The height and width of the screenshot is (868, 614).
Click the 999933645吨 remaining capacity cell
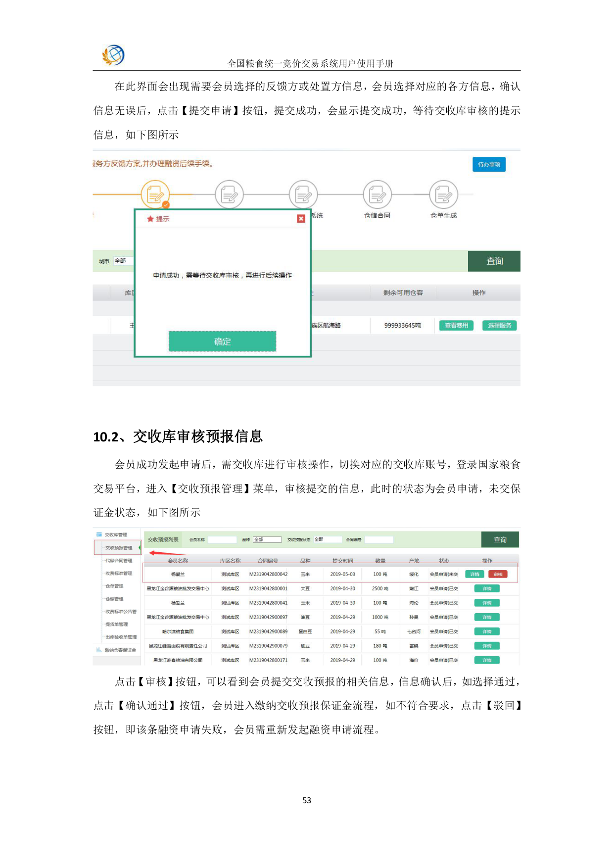pos(403,326)
